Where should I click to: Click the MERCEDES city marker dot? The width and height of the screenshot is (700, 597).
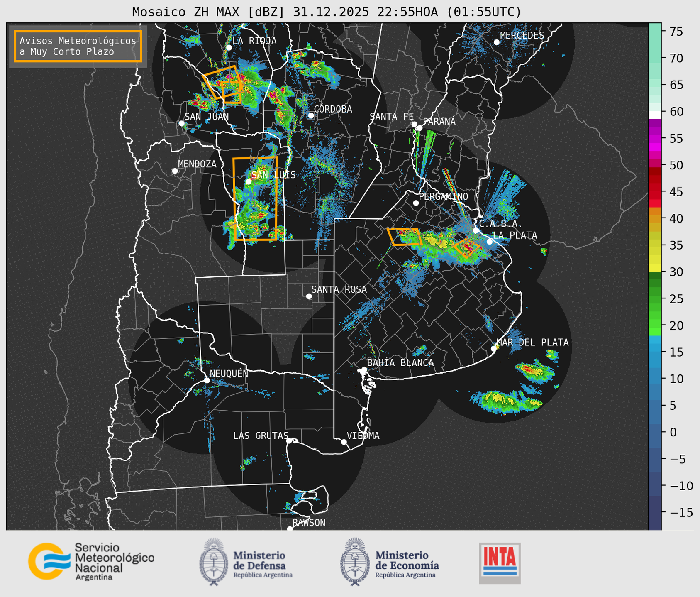point(496,42)
